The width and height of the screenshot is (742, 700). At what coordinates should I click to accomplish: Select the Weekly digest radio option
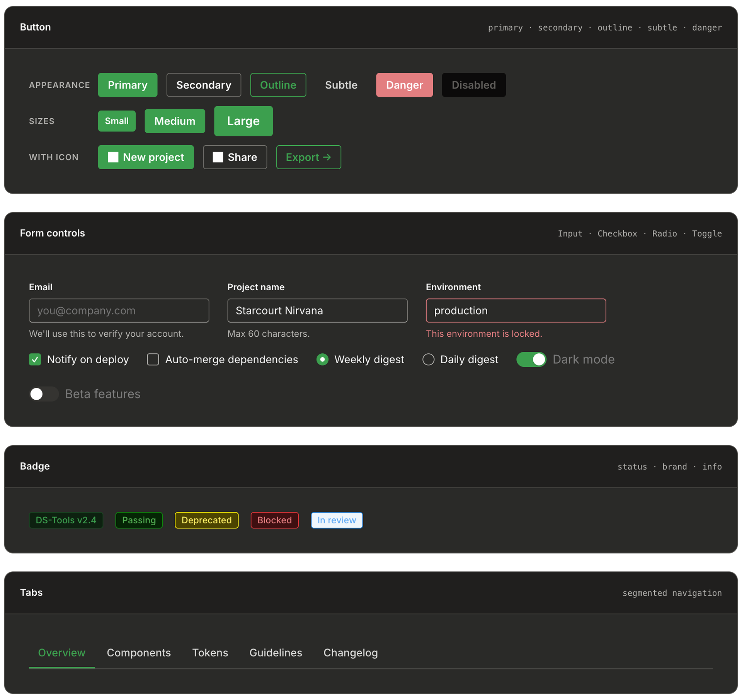tap(322, 359)
